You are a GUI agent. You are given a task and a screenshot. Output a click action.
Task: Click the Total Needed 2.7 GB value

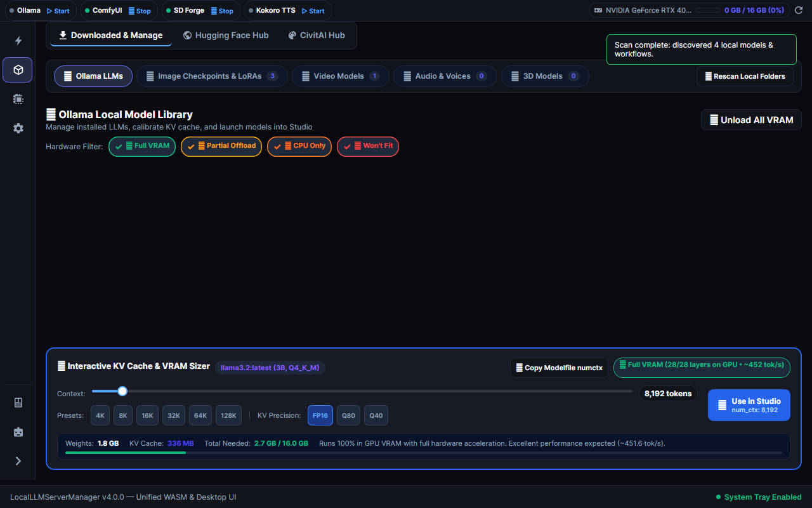tap(281, 443)
